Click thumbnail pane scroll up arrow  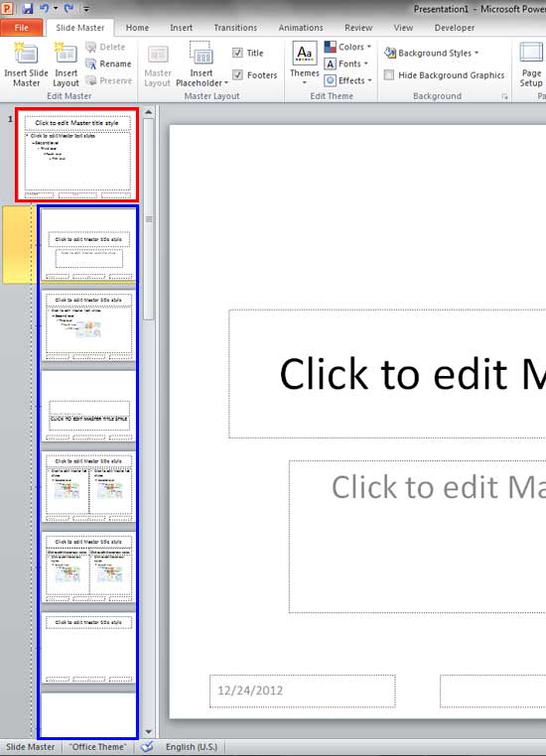tap(149, 112)
